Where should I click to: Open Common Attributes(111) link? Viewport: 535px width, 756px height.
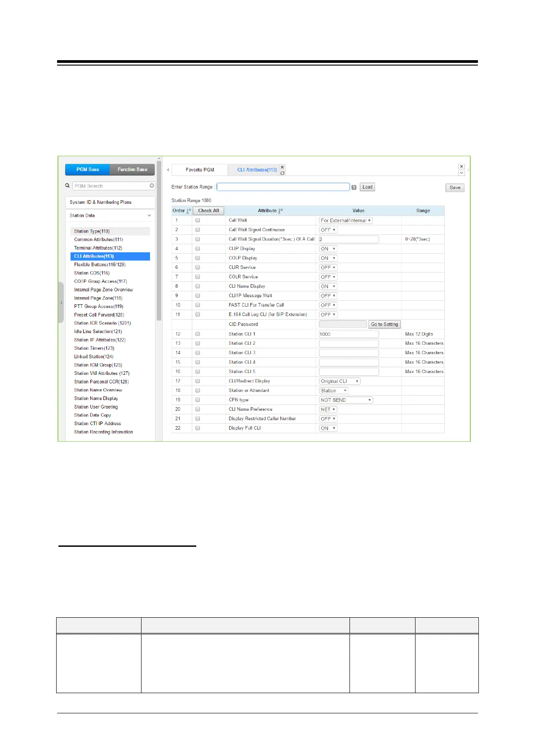click(x=98, y=240)
